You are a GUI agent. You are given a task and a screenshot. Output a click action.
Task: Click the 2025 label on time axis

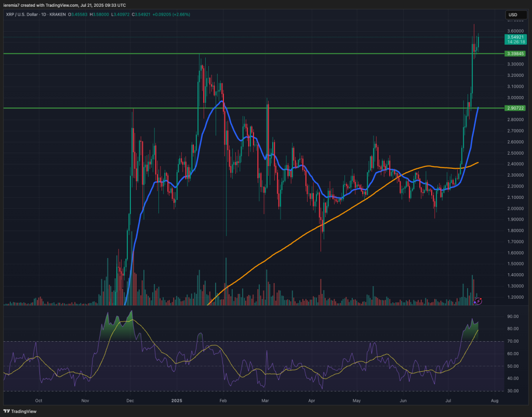click(x=177, y=400)
